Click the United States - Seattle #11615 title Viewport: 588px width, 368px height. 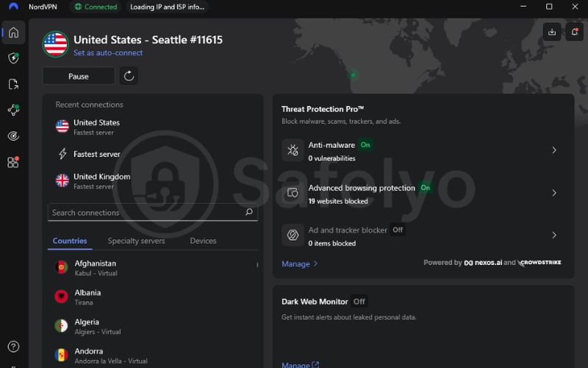[148, 40]
